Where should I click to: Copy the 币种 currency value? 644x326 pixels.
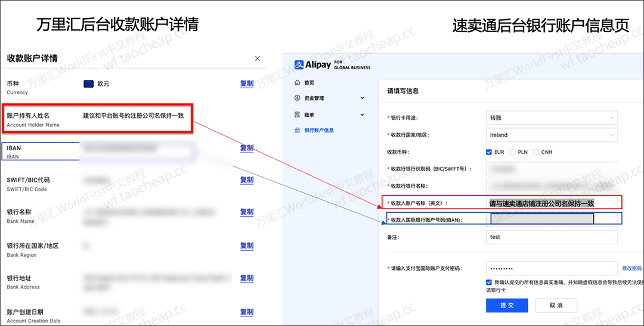click(x=247, y=83)
